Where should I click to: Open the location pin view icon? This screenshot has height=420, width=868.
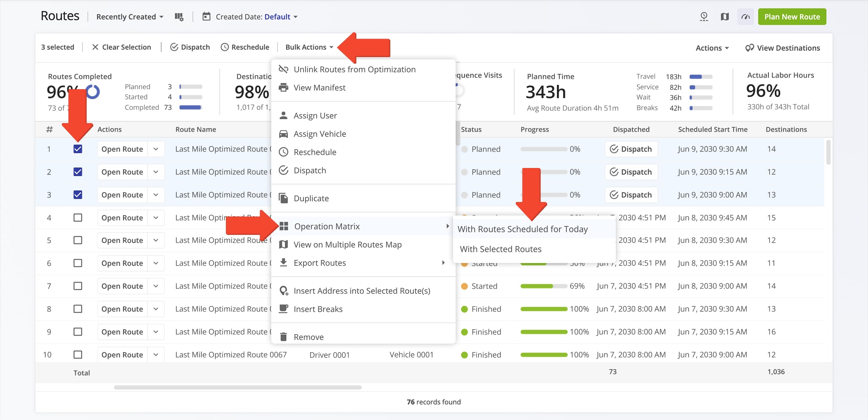click(704, 17)
